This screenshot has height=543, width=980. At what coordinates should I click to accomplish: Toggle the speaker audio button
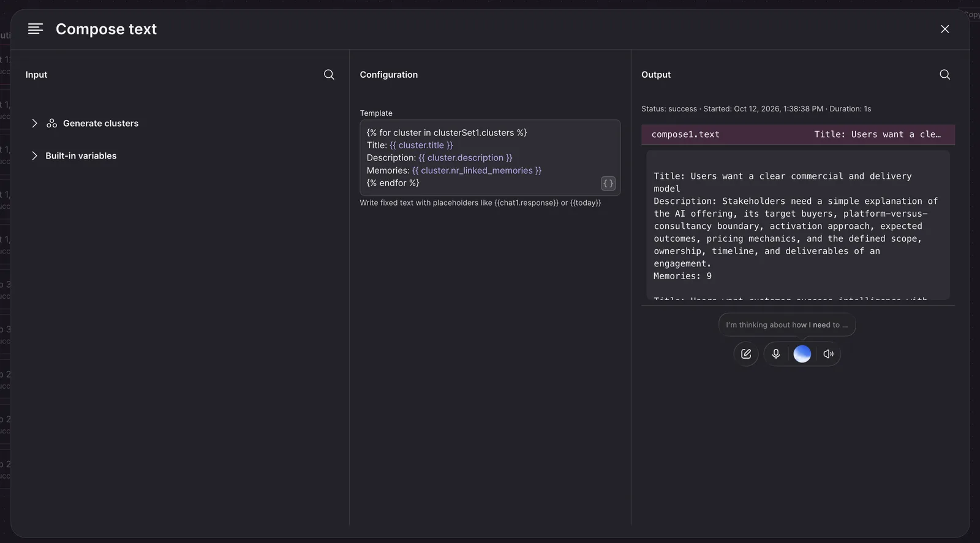[829, 354]
